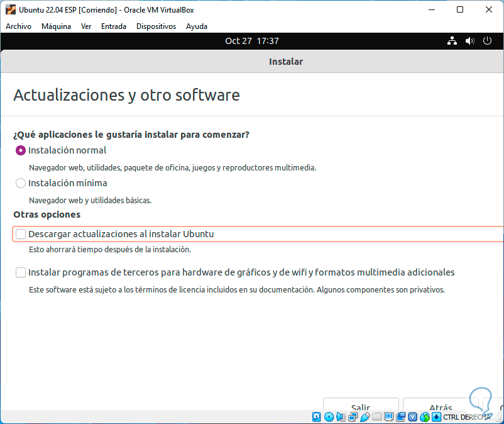This screenshot has height=424, width=504.
Task: Enable Descargar actualizaciones al instalar Ubuntu
Action: 21,234
